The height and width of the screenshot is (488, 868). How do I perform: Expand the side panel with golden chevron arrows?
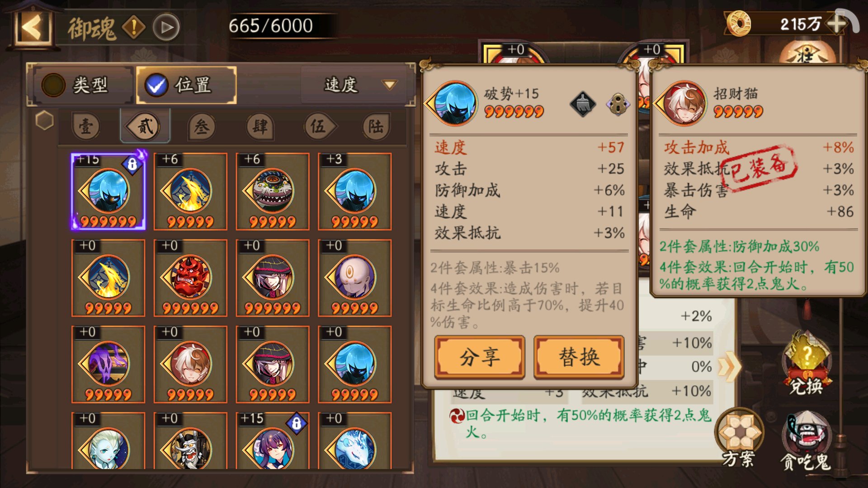tap(729, 366)
